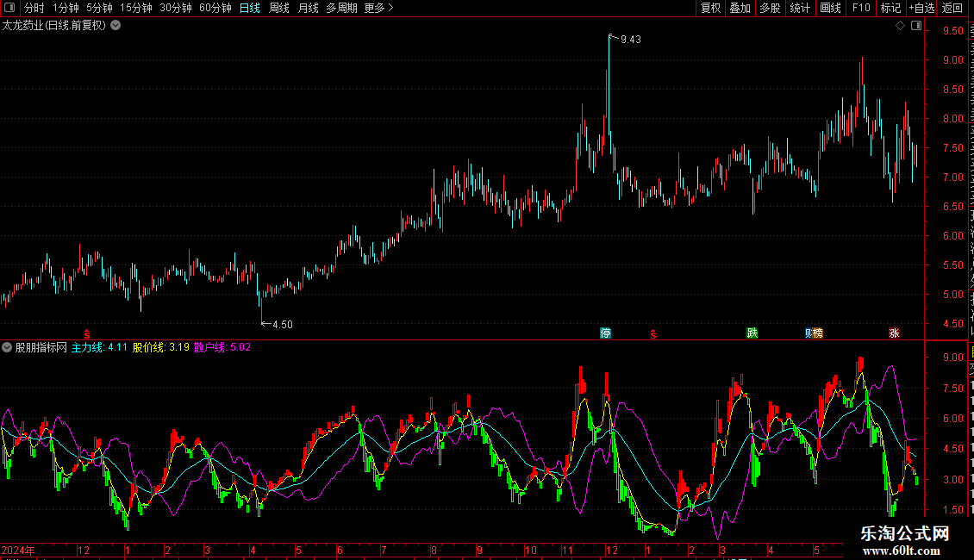Click the 复权 adjustment button
Viewport: 974px width, 560px height.
(x=710, y=8)
